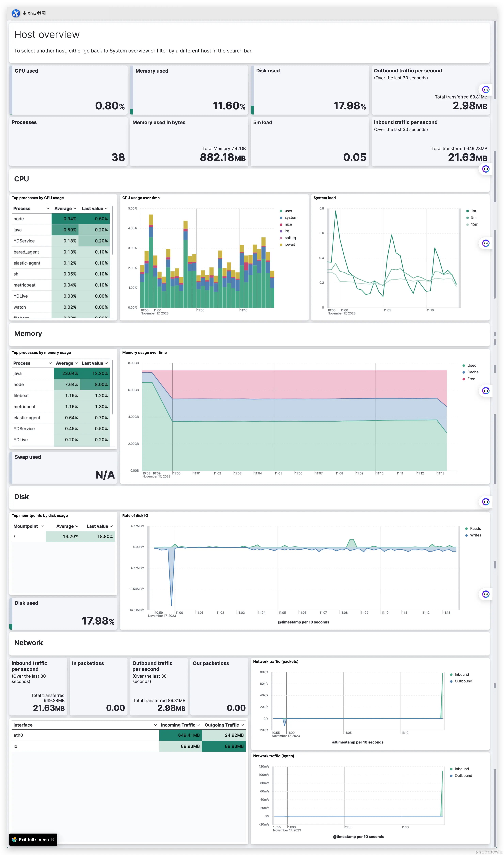Screen dimensions: 504x855
Task: Click floating assistant icon at Disk section header
Action: click(486, 502)
